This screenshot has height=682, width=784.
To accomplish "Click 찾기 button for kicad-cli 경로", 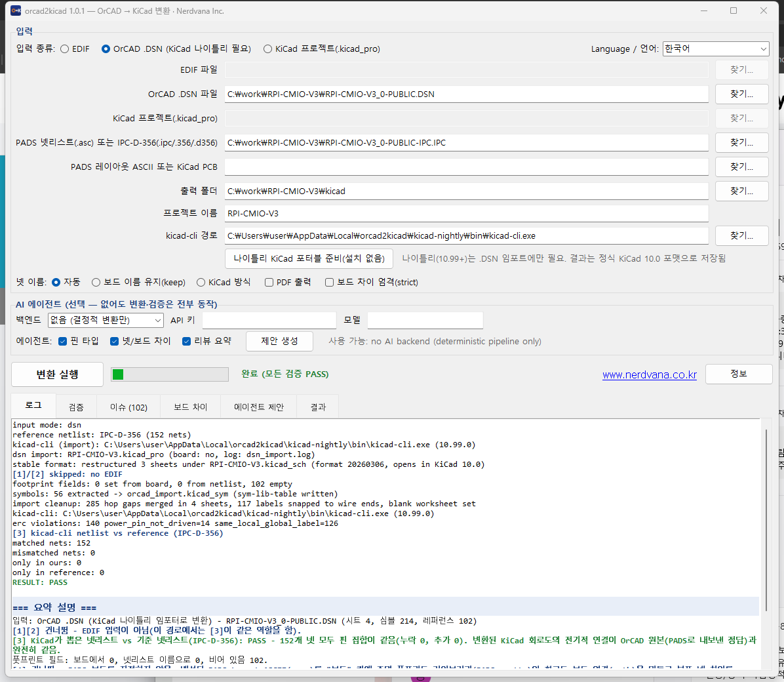I will [x=741, y=235].
